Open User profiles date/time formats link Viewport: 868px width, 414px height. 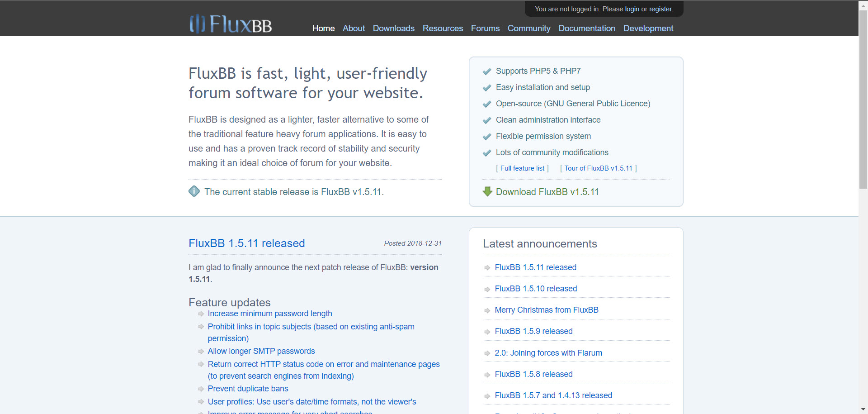tap(312, 402)
